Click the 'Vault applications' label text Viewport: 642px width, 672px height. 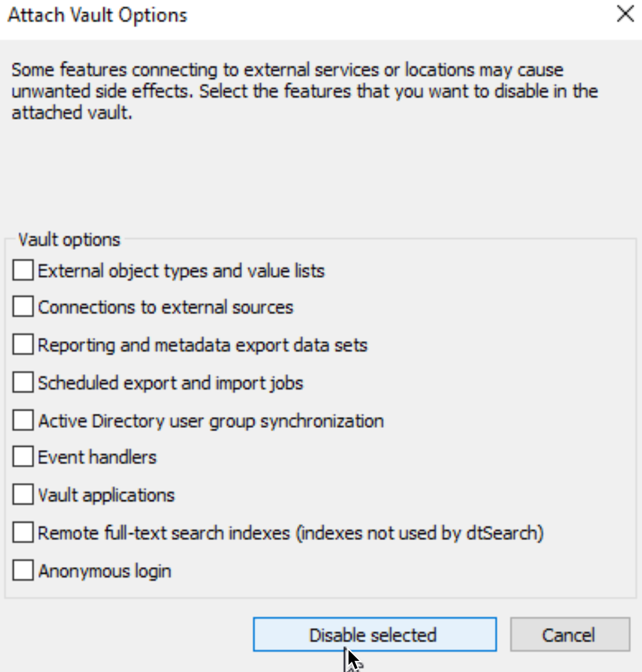[106, 495]
